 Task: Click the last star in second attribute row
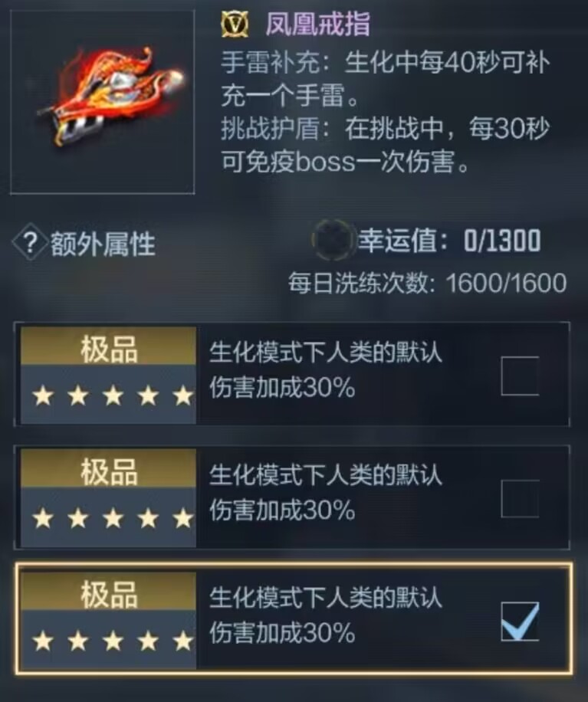pos(184,518)
